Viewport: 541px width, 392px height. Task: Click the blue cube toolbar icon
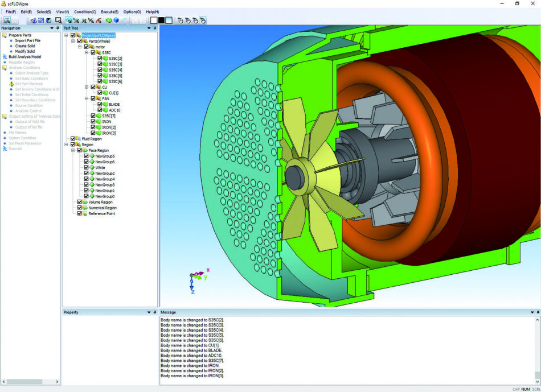coord(116,20)
